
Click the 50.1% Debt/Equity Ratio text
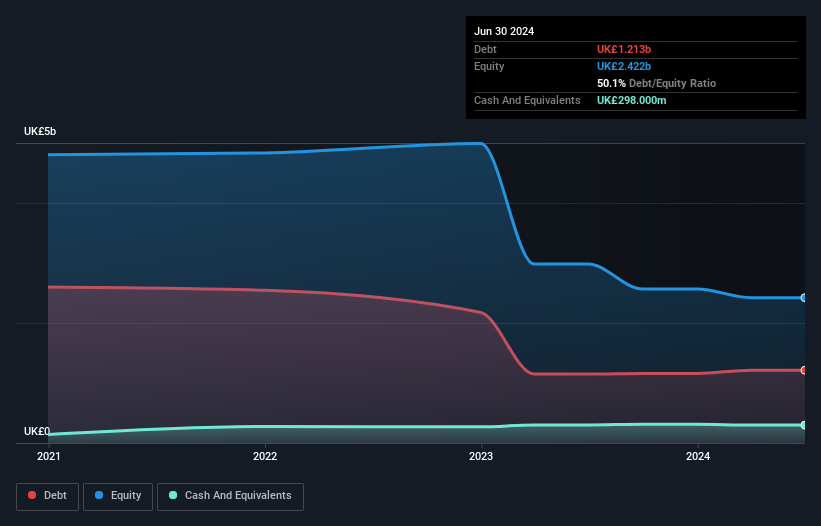point(656,83)
